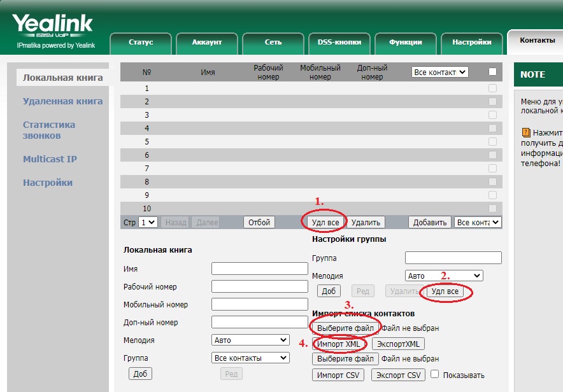Click the Имя input field
Screen dimensions: 563x392
(259, 269)
